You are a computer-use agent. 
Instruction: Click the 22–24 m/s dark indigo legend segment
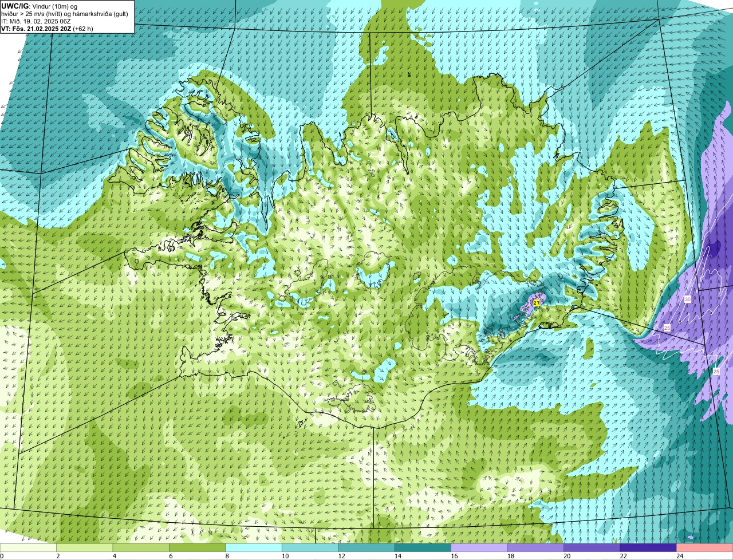(x=648, y=548)
